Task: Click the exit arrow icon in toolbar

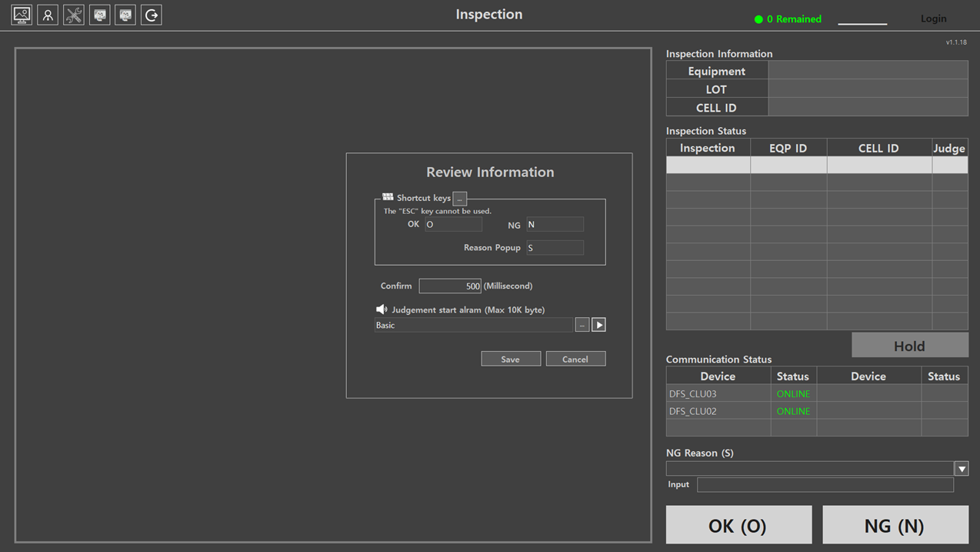Action: pyautogui.click(x=152, y=15)
